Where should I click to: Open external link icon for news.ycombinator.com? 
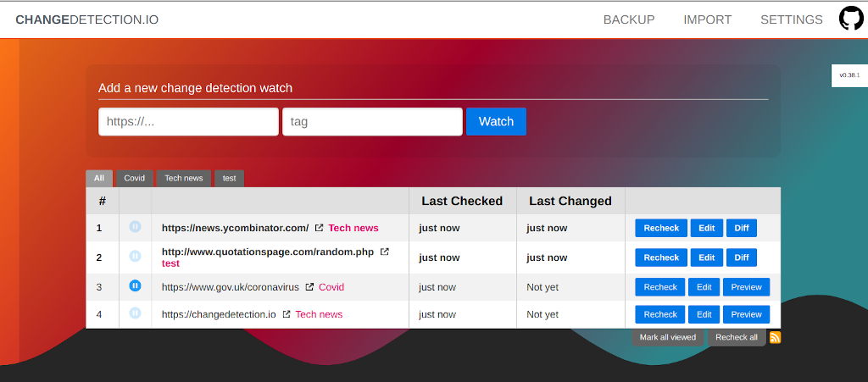click(x=319, y=228)
